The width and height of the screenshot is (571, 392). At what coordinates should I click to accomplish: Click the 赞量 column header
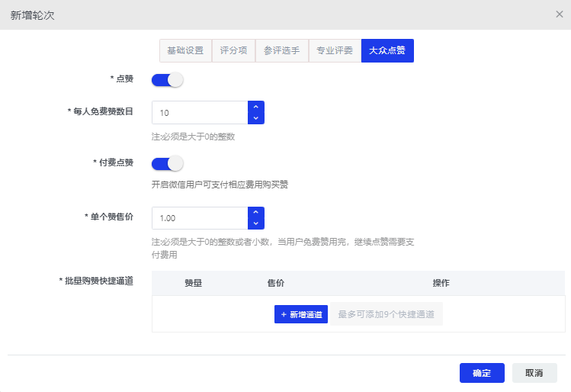(193, 283)
